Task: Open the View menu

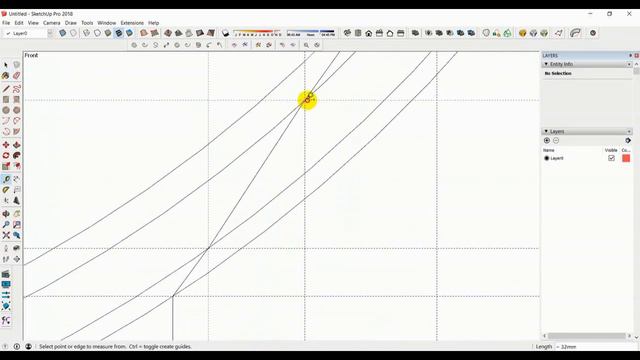Action: tap(33, 23)
